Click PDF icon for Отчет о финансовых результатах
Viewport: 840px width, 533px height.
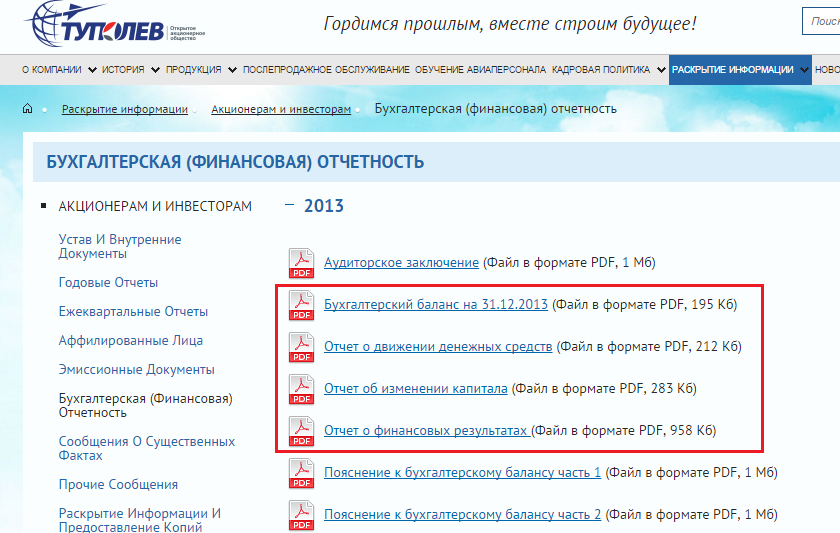tap(301, 430)
